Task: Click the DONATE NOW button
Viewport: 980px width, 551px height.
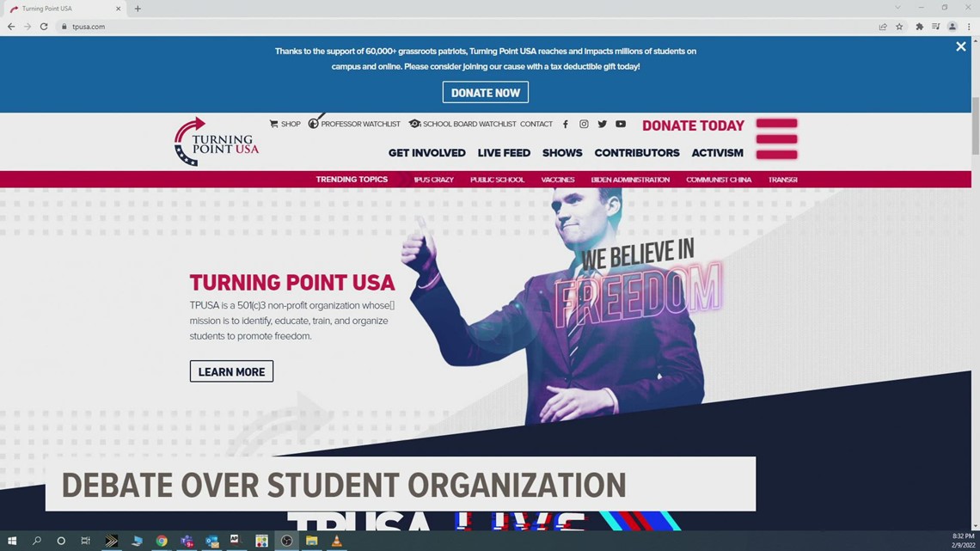Action: point(486,93)
